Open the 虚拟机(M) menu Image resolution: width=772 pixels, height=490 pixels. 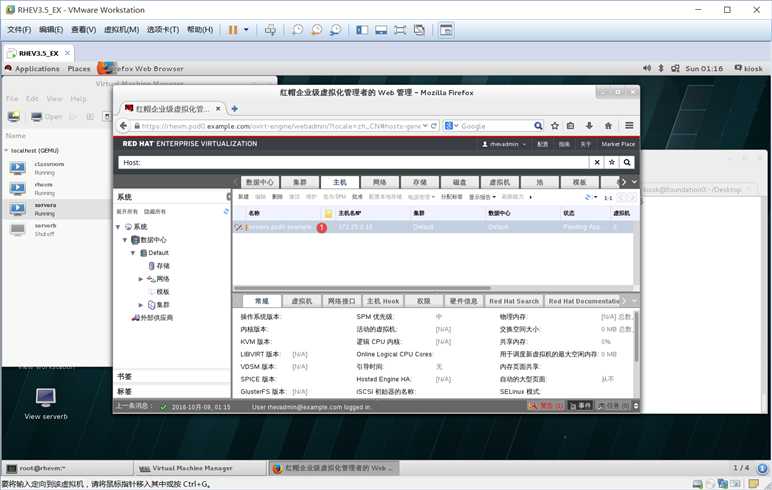(x=121, y=30)
